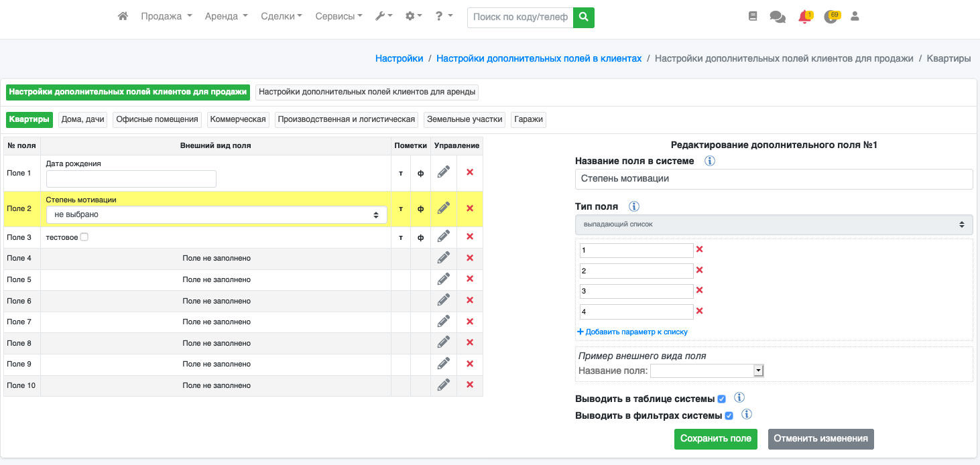This screenshot has width=980, height=465.
Task: Switch to Дома, дачи tab
Action: pos(83,120)
